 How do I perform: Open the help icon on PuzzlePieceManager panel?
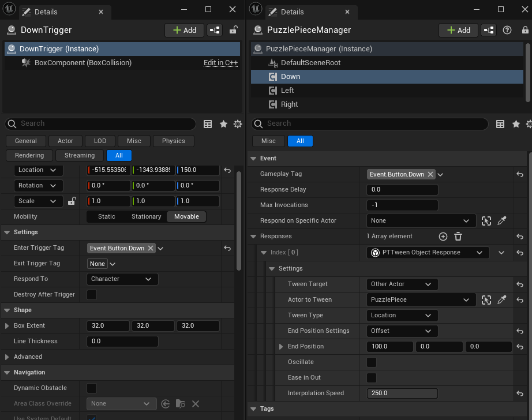tap(507, 30)
